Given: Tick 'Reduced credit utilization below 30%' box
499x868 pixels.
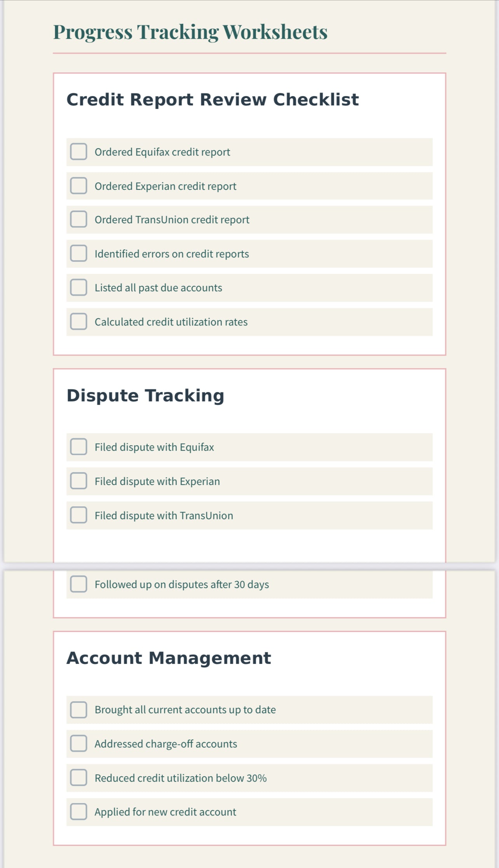Looking at the screenshot, I should click(79, 778).
